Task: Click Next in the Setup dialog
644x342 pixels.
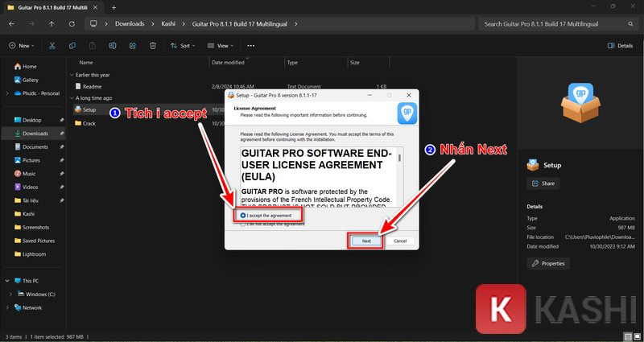Action: coord(365,241)
